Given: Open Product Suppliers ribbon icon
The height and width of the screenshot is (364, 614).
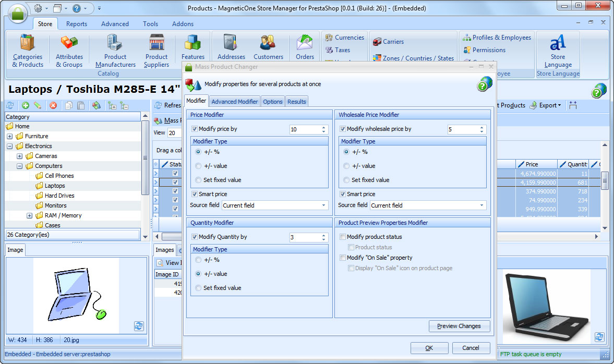Looking at the screenshot, I should click(156, 51).
